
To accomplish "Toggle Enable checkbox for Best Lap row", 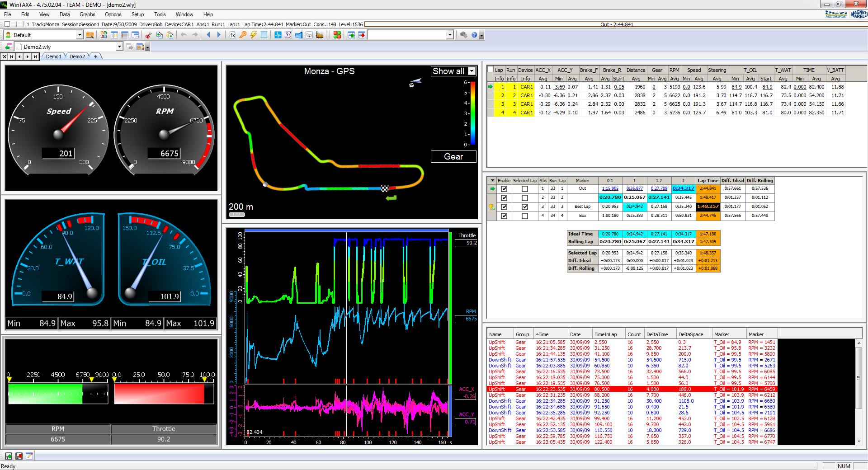I will [504, 207].
